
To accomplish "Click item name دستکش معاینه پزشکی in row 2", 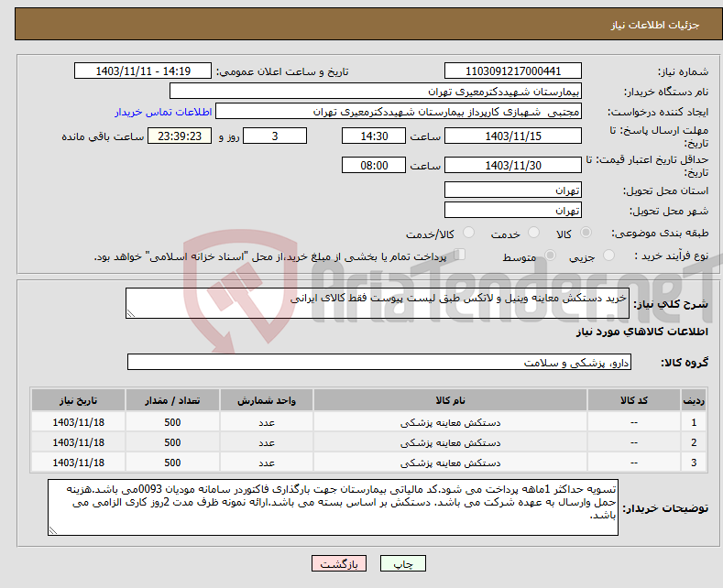I will point(450,442).
